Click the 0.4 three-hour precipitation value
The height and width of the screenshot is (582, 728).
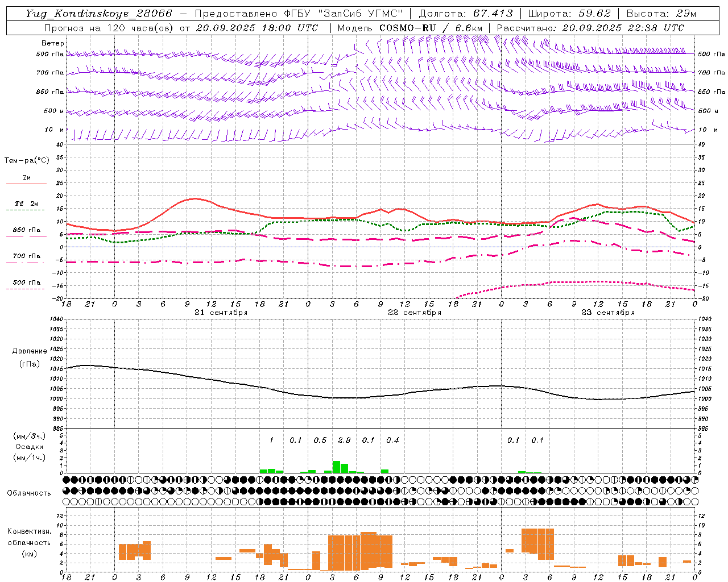pos(392,440)
